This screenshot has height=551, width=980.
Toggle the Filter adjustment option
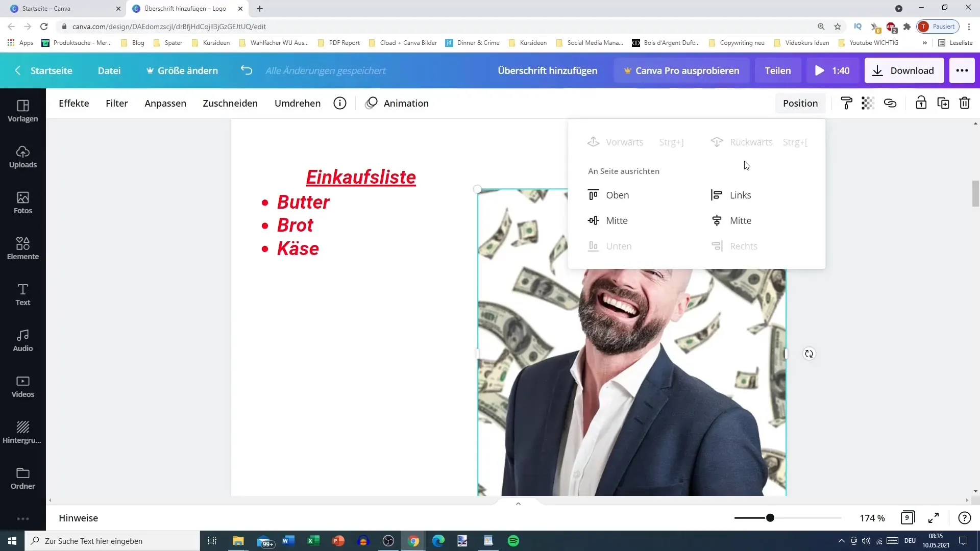pos(116,103)
